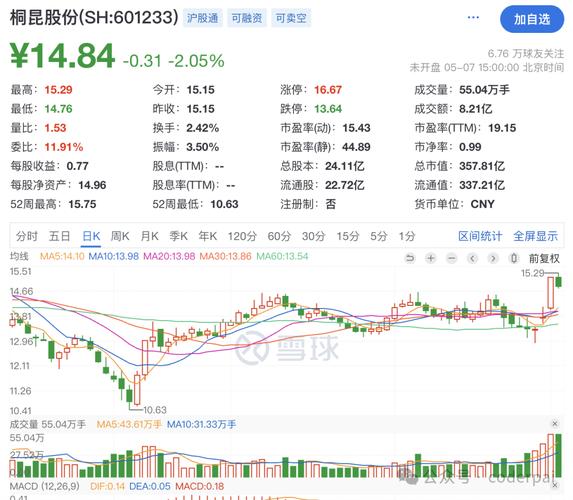Click the 跌停 value 13.64

click(328, 109)
